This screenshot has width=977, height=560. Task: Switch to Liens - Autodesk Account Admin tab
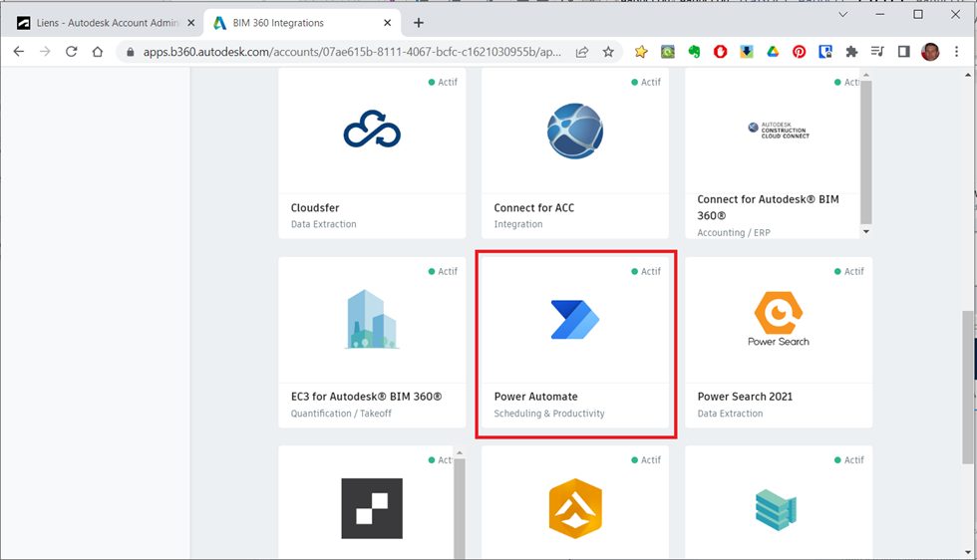(x=106, y=23)
